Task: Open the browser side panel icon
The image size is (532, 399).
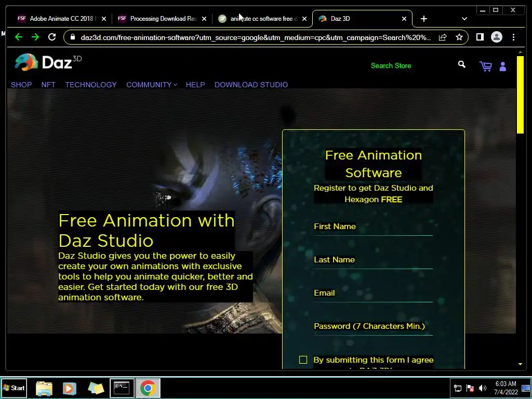Action: (480, 37)
